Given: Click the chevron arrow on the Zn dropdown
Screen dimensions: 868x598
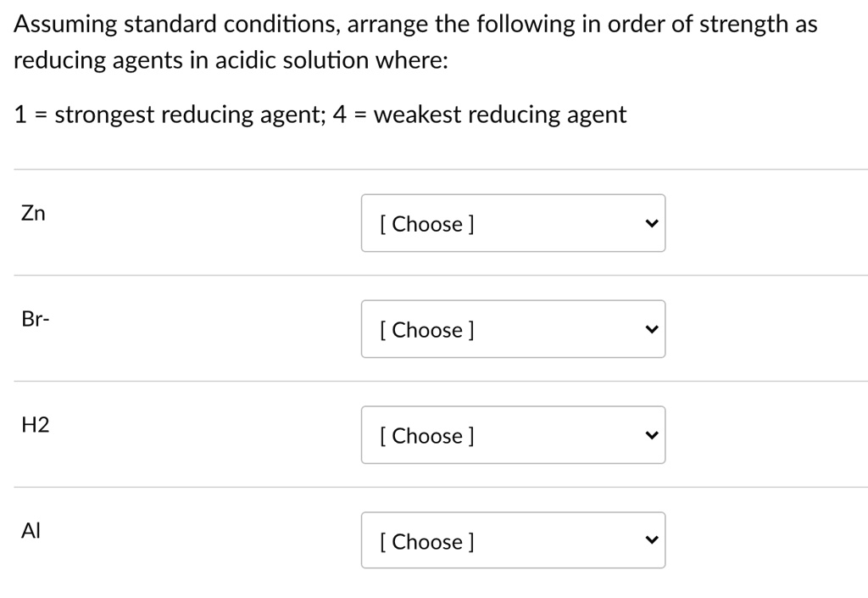Looking at the screenshot, I should click(x=650, y=222).
